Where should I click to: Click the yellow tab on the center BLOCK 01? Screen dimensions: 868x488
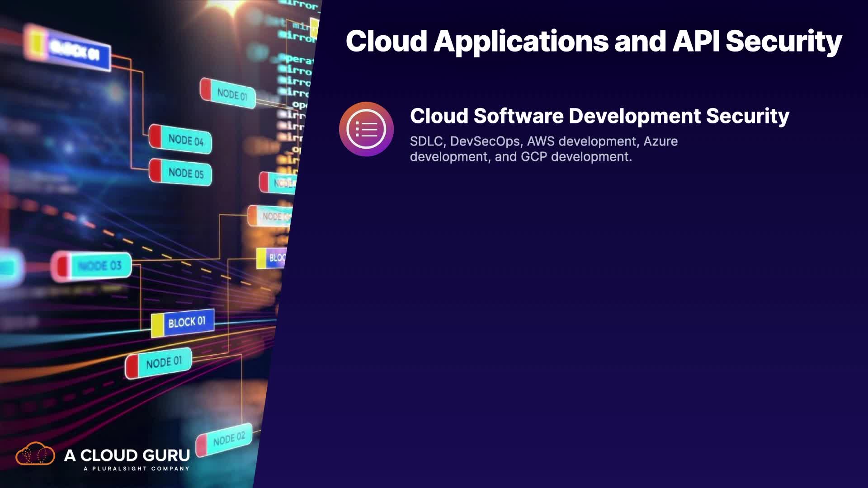(x=157, y=325)
